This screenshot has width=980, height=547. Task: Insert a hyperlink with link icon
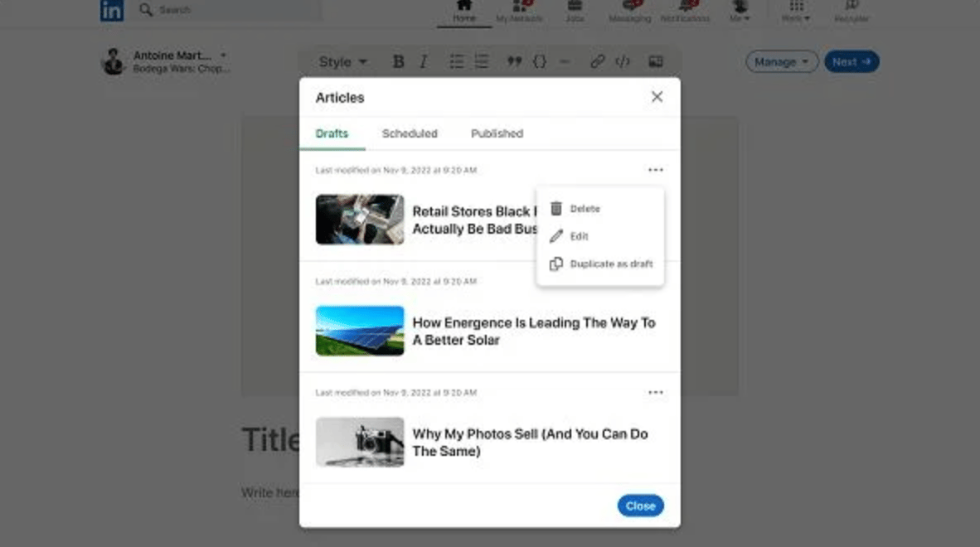598,61
